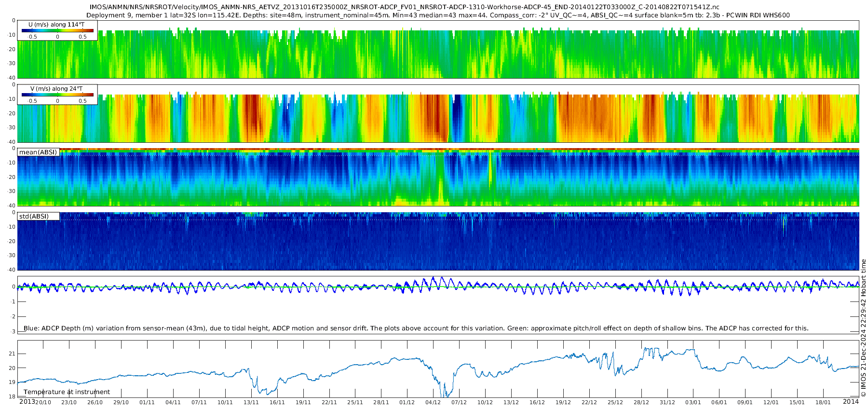Click the Deployment 9 metadata subtitle line
Image resolution: width=868 pixels, height=410 pixels.
(x=438, y=15)
